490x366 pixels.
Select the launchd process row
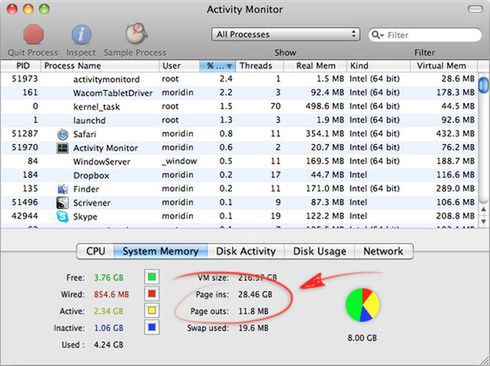pyautogui.click(x=239, y=120)
